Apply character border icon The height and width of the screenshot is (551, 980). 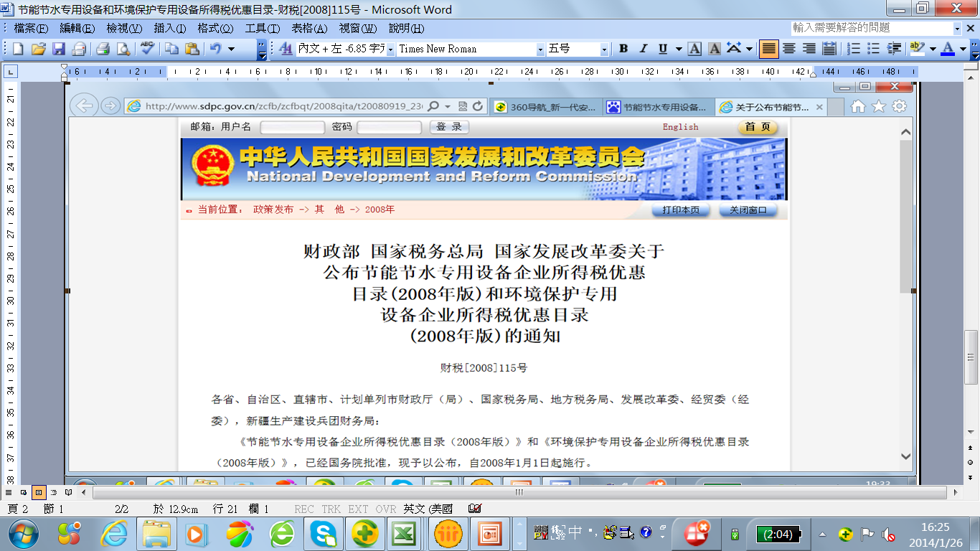pyautogui.click(x=694, y=49)
